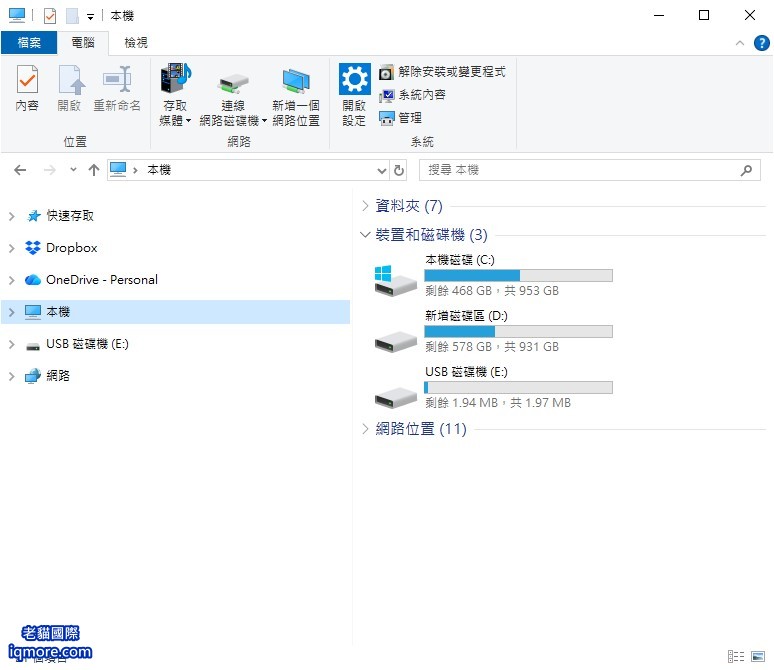
Task: Switch to details view icon at bottom right
Action: click(x=735, y=656)
